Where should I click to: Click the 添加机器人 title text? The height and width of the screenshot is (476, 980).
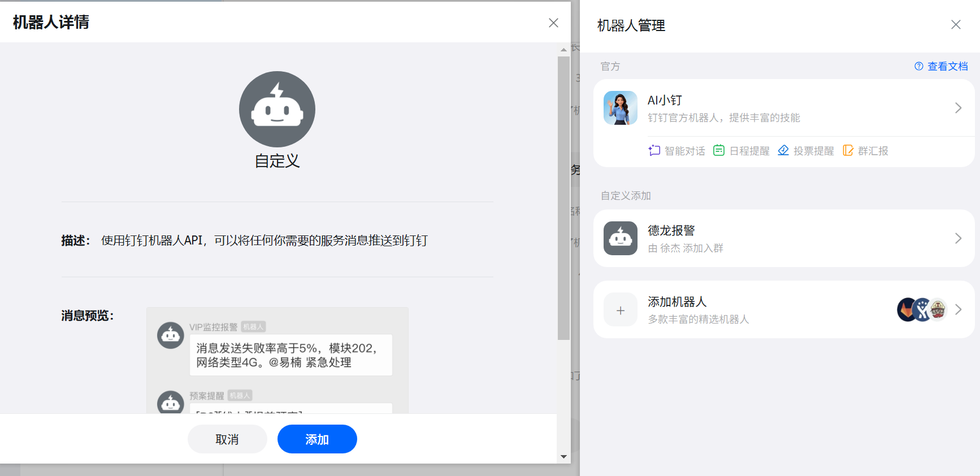tap(677, 302)
